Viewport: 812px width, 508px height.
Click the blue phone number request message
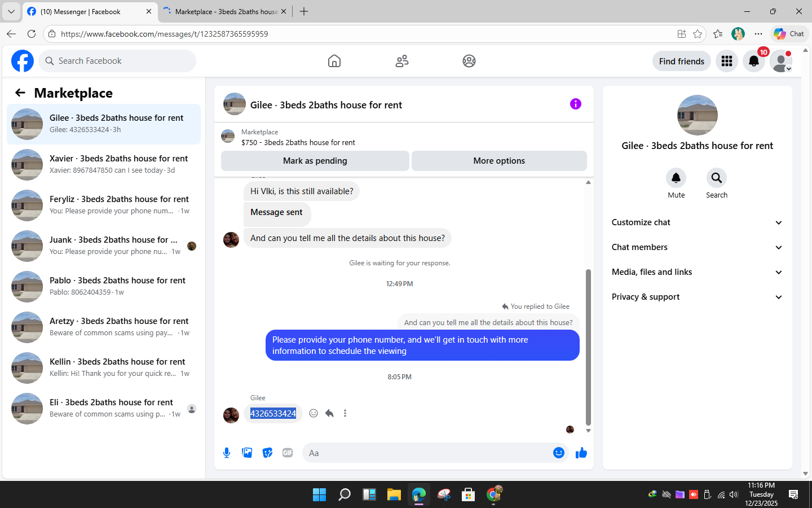pos(422,345)
